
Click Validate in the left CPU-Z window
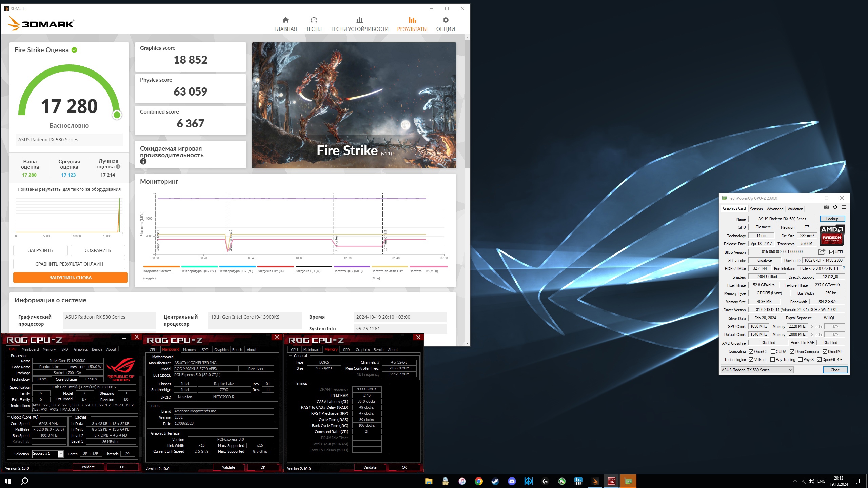coord(88,467)
